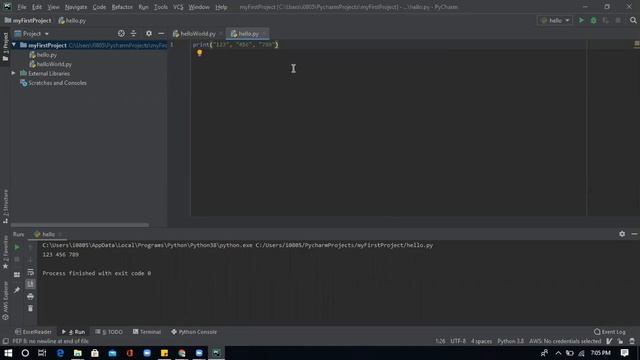This screenshot has width=640, height=360.
Task: Open Run panel settings gear
Action: point(622,234)
